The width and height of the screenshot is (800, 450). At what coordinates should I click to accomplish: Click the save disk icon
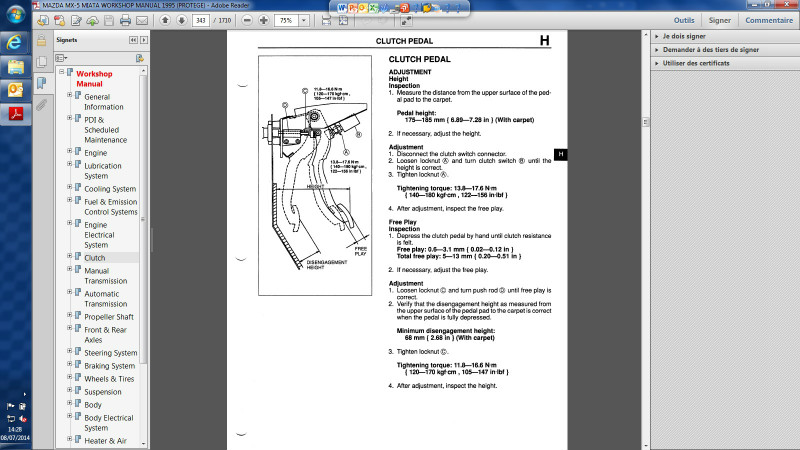pyautogui.click(x=109, y=20)
